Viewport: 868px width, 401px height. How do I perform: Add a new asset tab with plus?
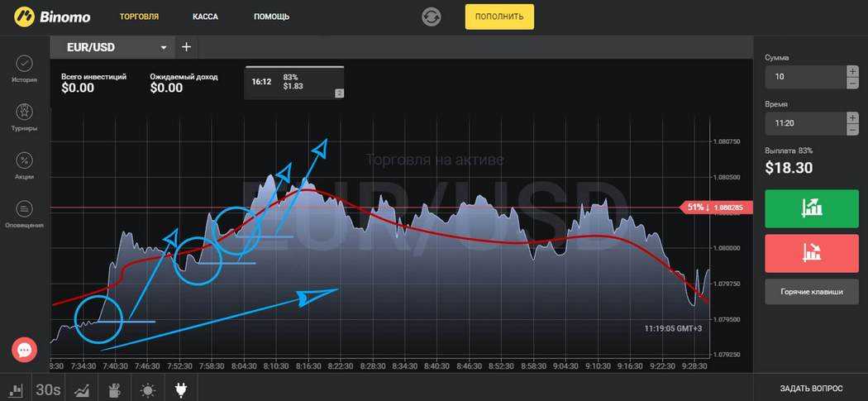(186, 47)
